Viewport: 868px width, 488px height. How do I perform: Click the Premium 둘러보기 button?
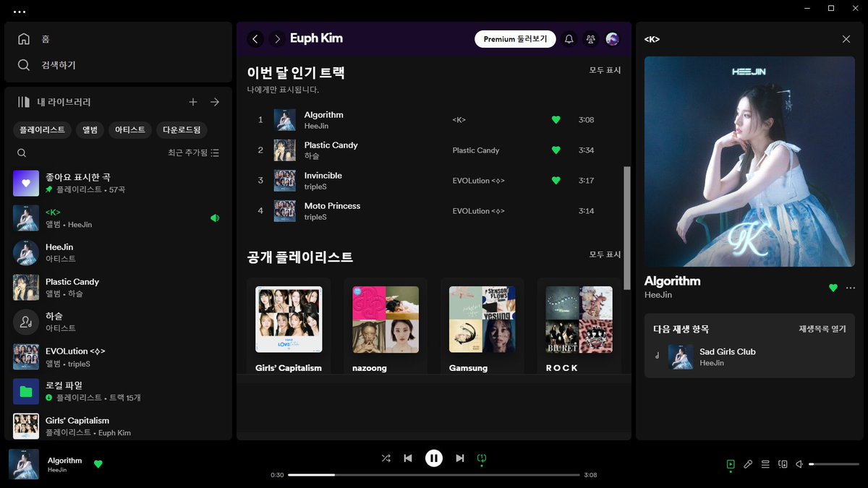point(515,39)
